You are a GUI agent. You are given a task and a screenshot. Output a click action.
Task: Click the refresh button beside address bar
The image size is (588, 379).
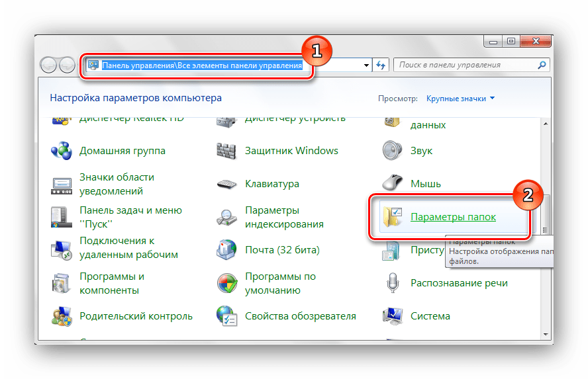pos(381,65)
